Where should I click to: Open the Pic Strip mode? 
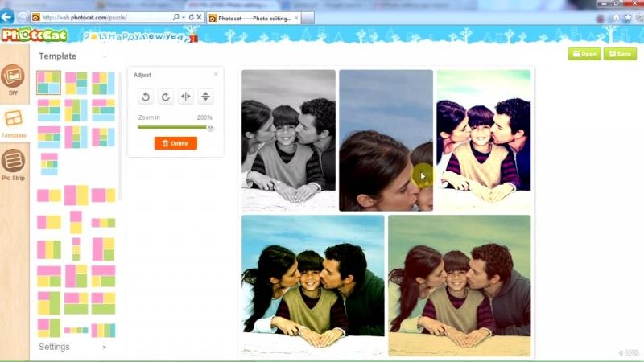(x=14, y=164)
